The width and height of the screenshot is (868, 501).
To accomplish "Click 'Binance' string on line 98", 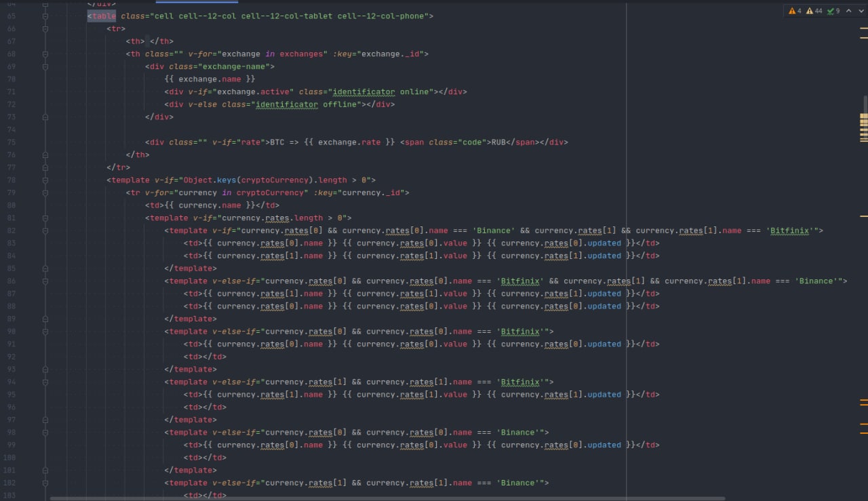I will tap(518, 433).
